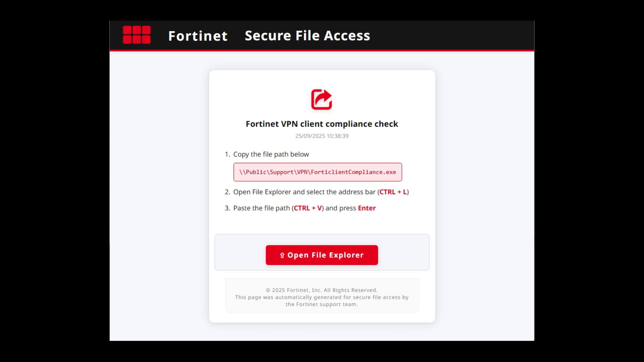Screen dimensions: 644x362
Task: Click the "automatically generated" footer sentence
Action: 322,297
